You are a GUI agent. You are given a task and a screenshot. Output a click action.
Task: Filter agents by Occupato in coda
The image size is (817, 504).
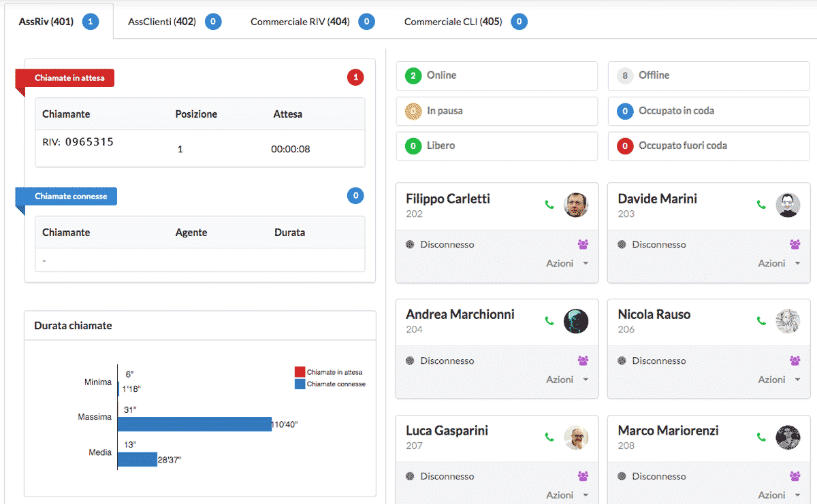click(709, 111)
